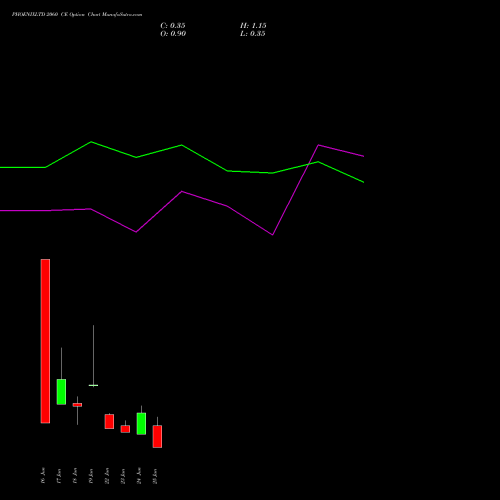Screen dimensions: 500x500
Task: Click the 'C: 0.35' close value
Action: [173, 26]
